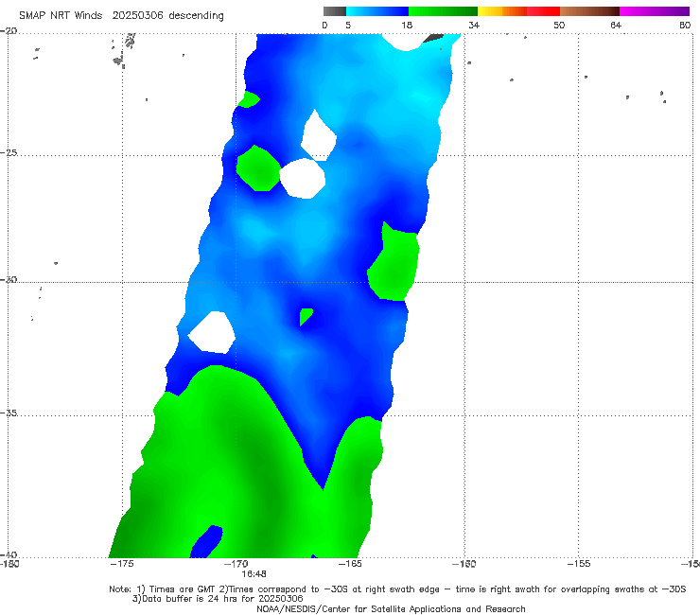Click the '-175' longitude axis label
The image size is (700, 615).
(122, 564)
